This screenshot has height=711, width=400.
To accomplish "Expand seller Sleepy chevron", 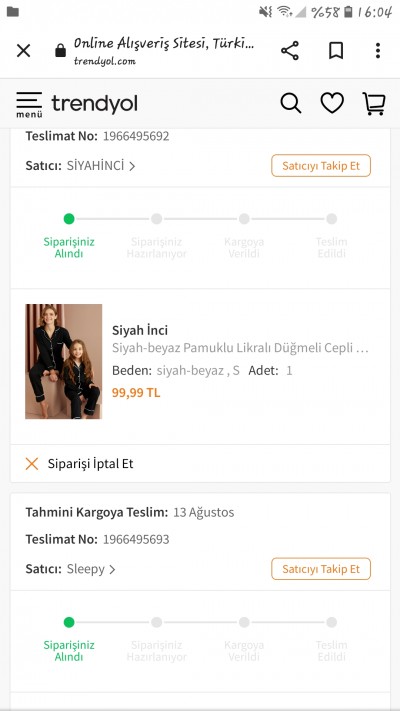I will coord(112,570).
